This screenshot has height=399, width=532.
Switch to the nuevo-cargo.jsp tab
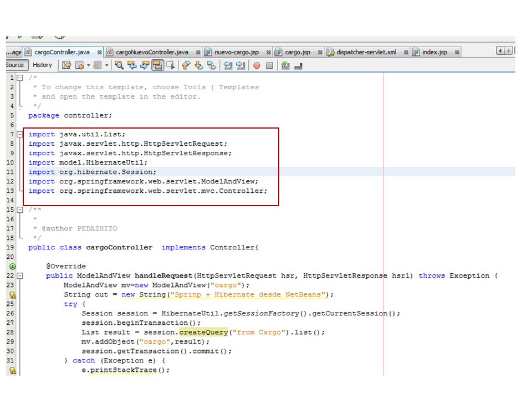(237, 52)
